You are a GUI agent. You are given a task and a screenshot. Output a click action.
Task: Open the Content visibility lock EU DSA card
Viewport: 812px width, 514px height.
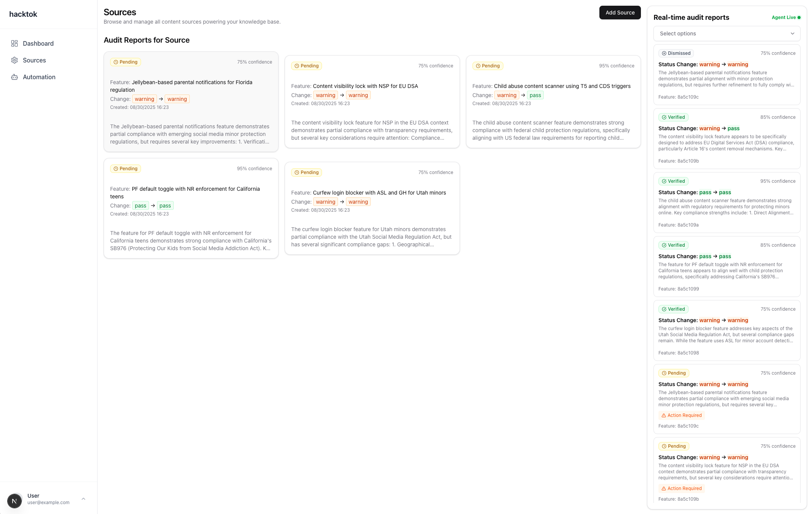click(372, 102)
